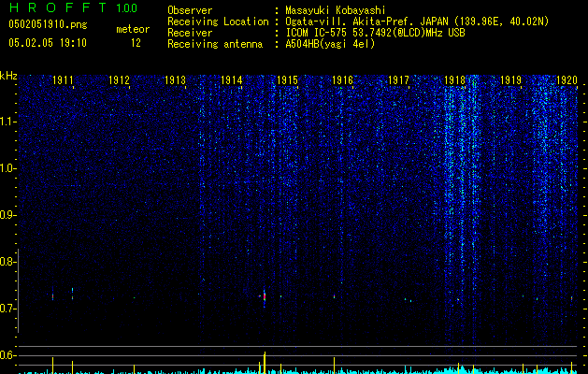Click the 1912 time axis label
Viewport: 588px width, 374px height.
tap(119, 80)
